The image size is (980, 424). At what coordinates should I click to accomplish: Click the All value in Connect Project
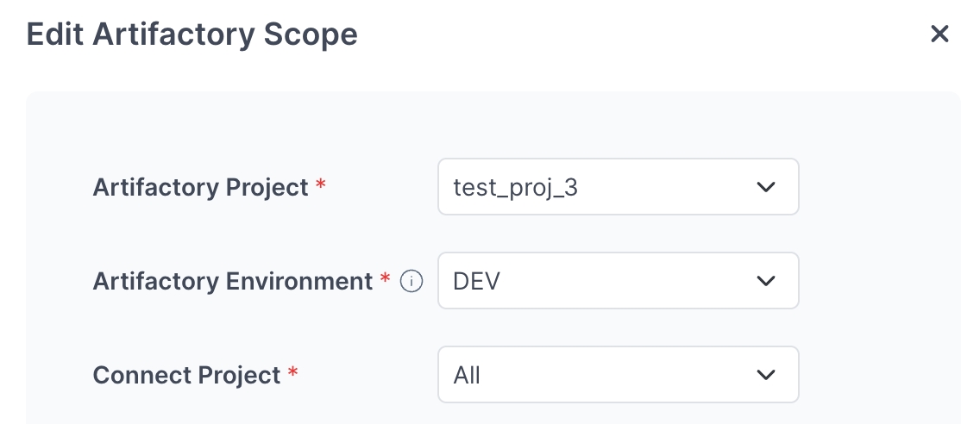point(467,375)
